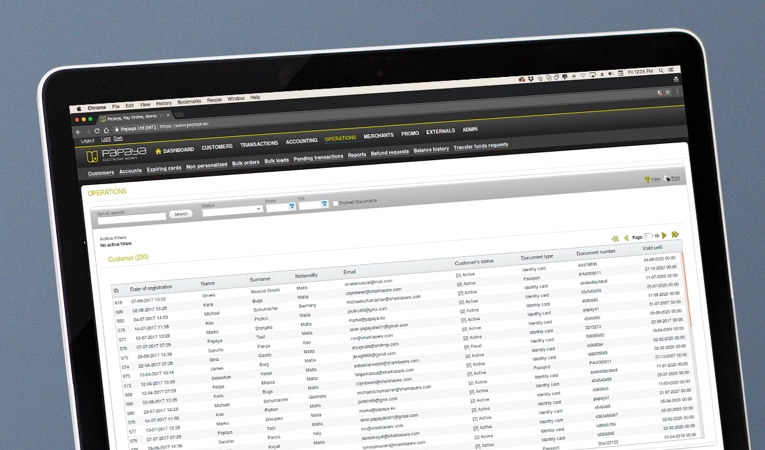
Task: Jump to first page arrow
Action: 615,237
